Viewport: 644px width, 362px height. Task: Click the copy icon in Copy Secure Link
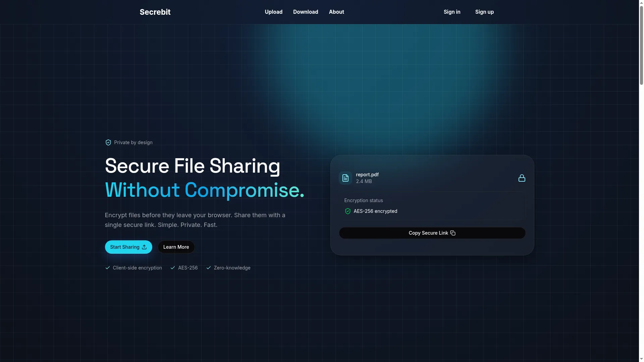(453, 233)
